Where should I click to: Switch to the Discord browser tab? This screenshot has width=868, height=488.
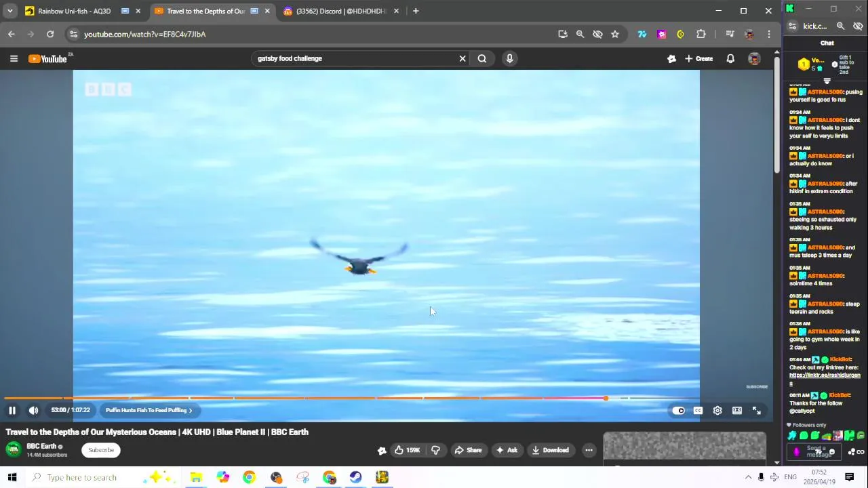pos(341,11)
